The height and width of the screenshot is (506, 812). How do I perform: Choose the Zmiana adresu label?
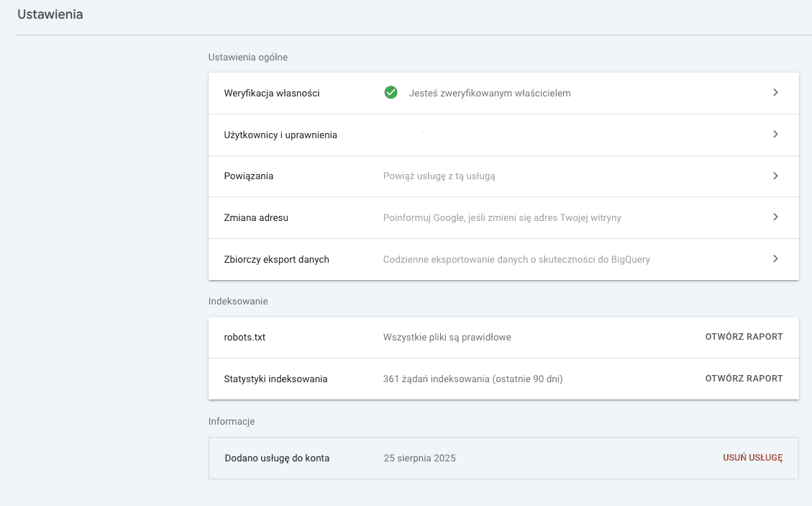tap(256, 217)
